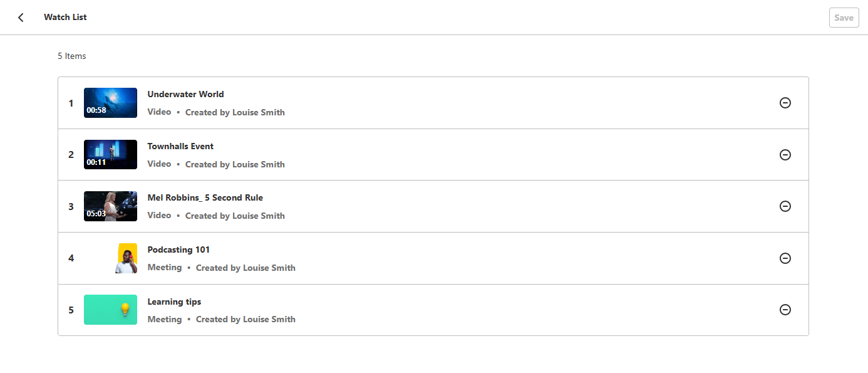Open the Learning tips title

click(174, 302)
